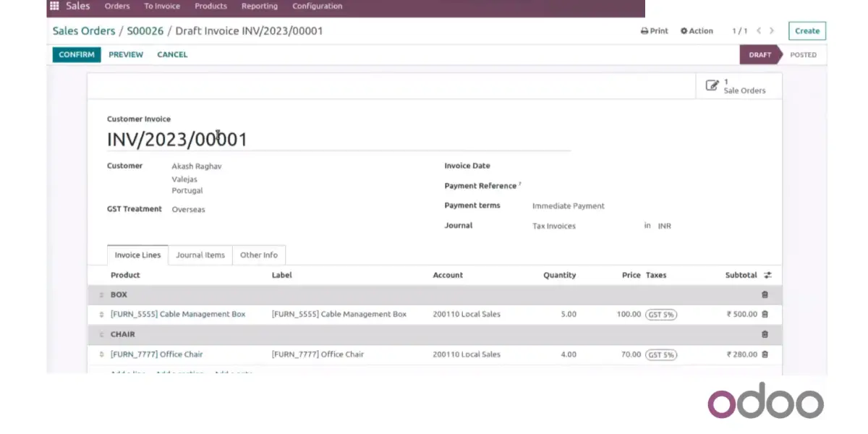Delete the CHAIR section row
This screenshot has width=868, height=434.
click(765, 334)
